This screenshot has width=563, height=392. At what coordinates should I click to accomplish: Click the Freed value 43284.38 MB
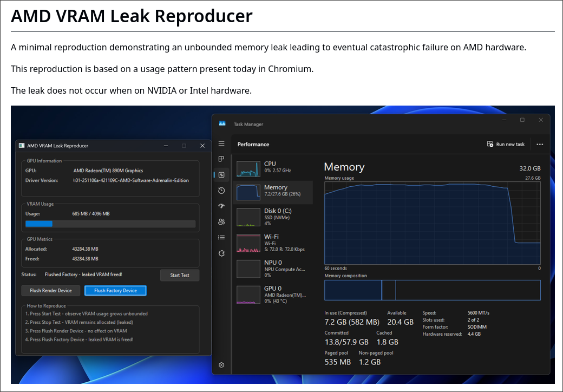coord(85,258)
